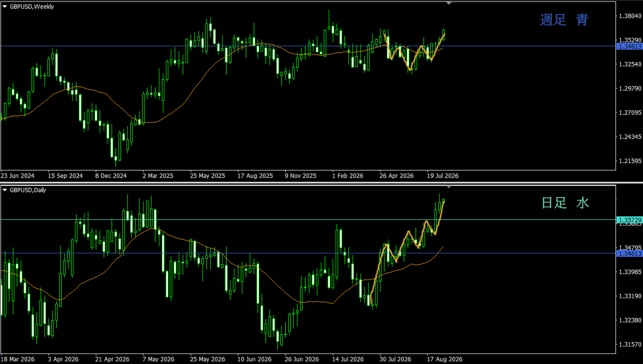Click the 1.29790 price on Weekly axis
This screenshot has height=364, width=643.
tap(630, 89)
